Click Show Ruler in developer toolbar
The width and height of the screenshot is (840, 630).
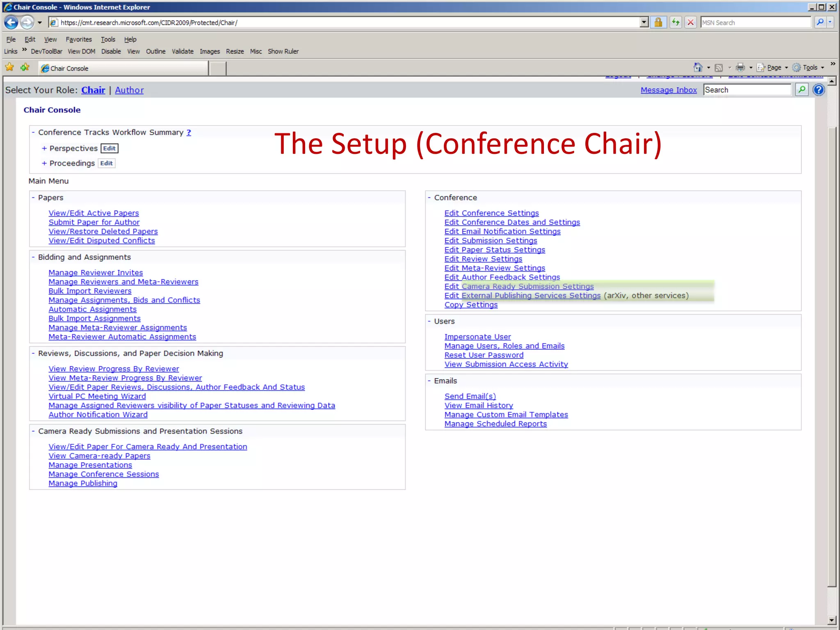pos(283,51)
